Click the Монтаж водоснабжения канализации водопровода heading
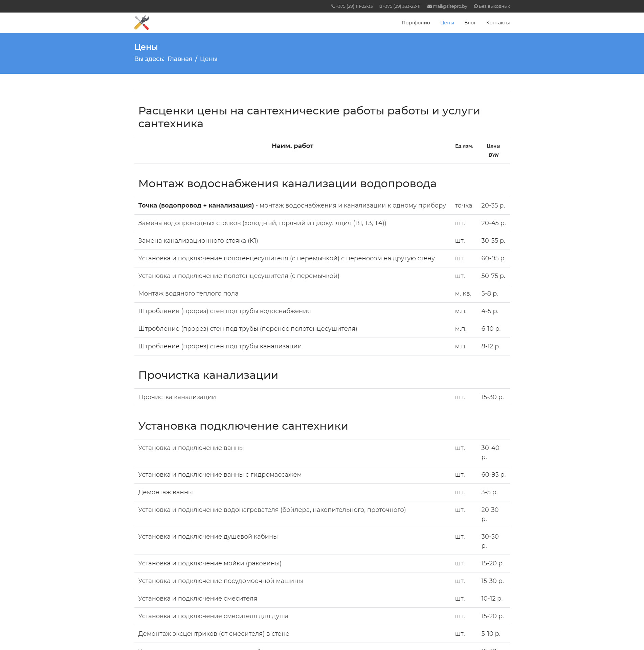Image resolution: width=644 pixels, height=650 pixels. (x=287, y=183)
